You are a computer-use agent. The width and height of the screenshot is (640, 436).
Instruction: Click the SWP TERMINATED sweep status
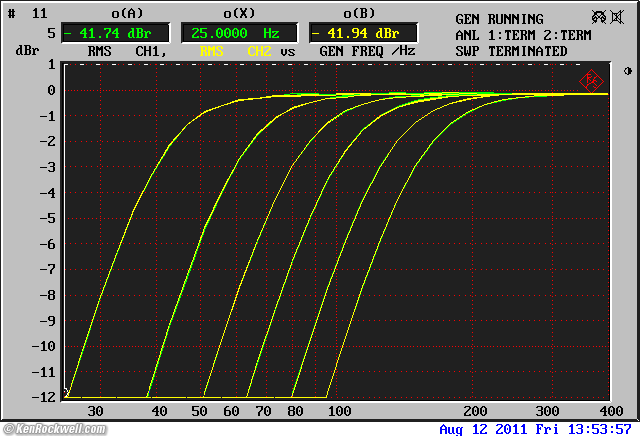coord(511,51)
